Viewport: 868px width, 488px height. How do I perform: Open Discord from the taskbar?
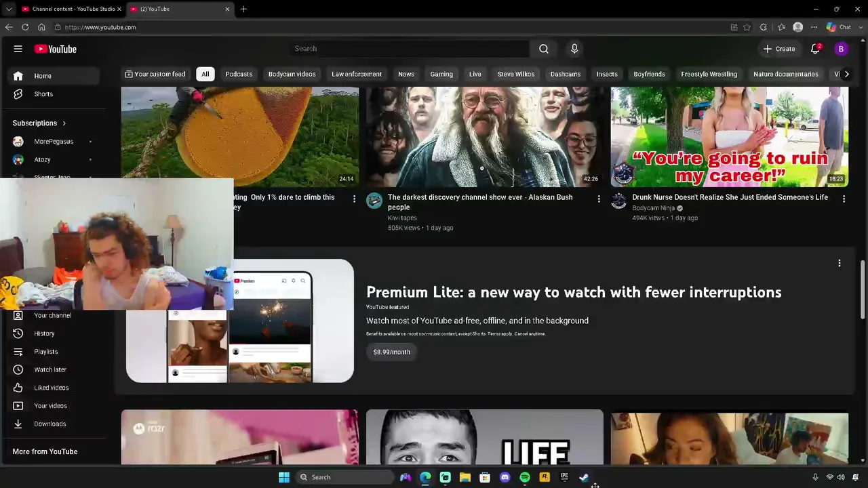click(505, 477)
